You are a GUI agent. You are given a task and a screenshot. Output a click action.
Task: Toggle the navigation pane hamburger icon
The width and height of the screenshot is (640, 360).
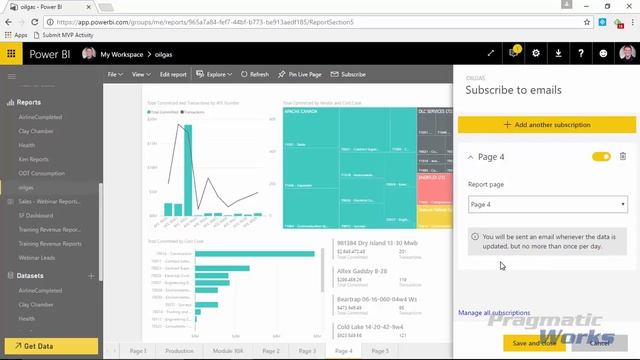point(12,76)
